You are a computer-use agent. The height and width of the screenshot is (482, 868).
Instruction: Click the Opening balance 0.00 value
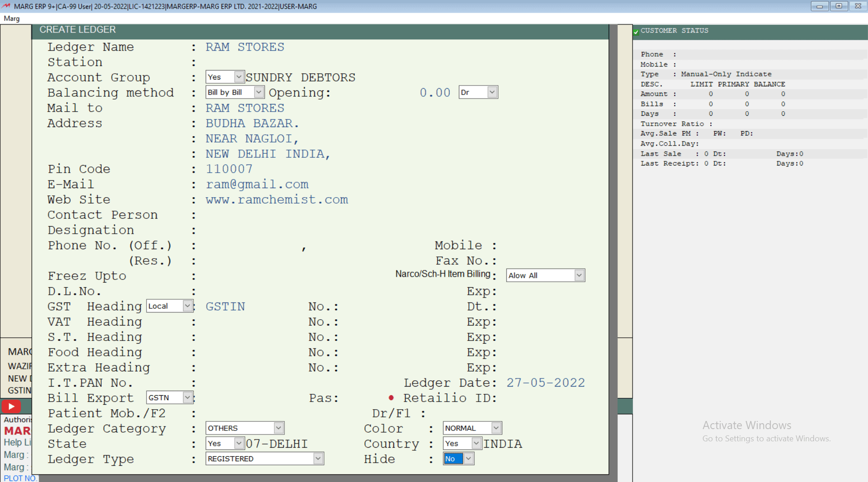point(435,93)
